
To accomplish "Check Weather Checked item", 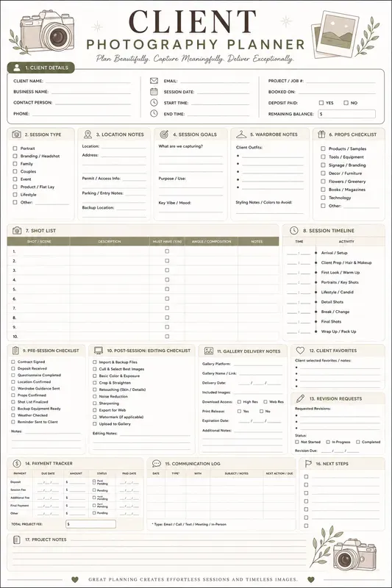I will (13, 415).
